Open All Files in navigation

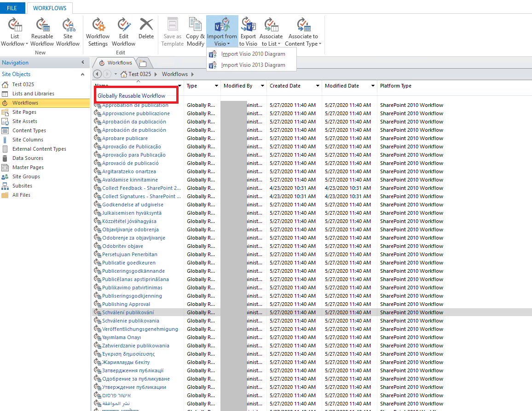21,195
